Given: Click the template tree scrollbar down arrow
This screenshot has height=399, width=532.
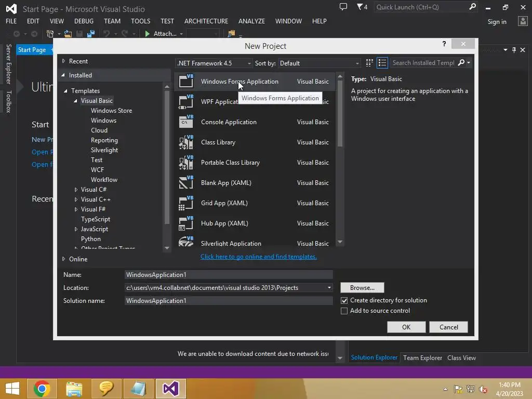Looking at the screenshot, I should click(167, 248).
